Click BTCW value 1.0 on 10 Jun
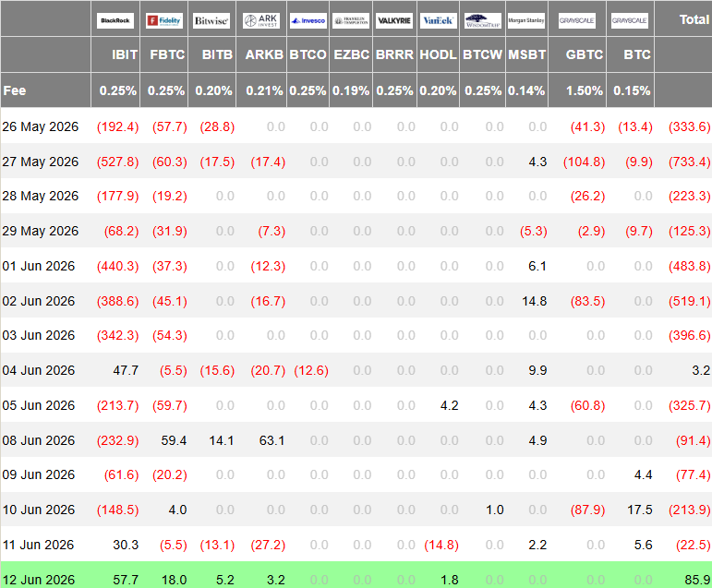The height and width of the screenshot is (588, 712). 495,510
